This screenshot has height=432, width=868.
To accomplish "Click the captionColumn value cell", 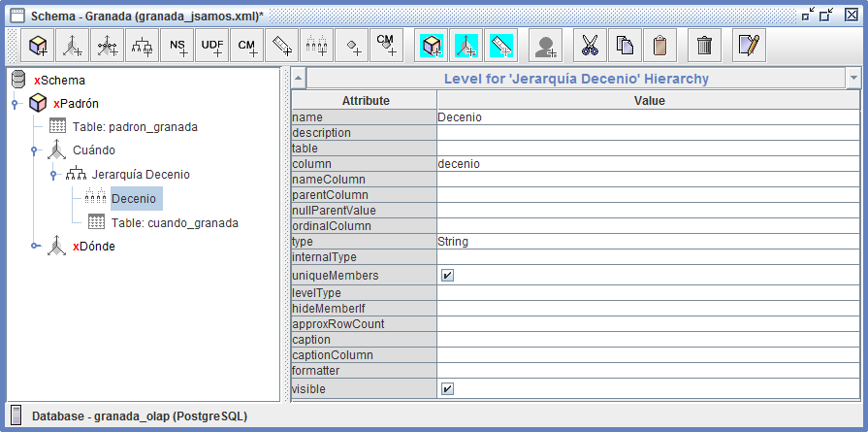I will pyautogui.click(x=648, y=355).
